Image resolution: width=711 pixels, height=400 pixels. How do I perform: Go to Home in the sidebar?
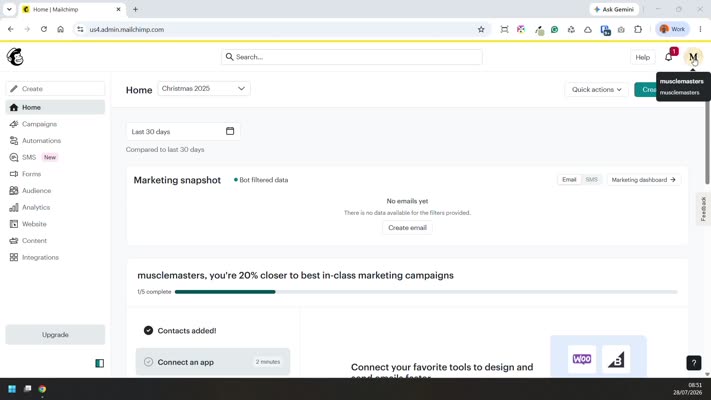coord(55,107)
